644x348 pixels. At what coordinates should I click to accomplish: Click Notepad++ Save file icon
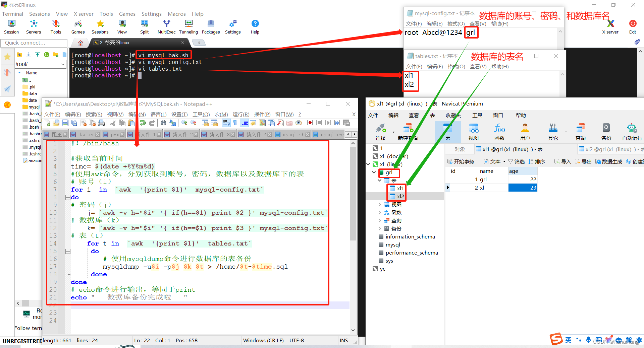[65, 123]
